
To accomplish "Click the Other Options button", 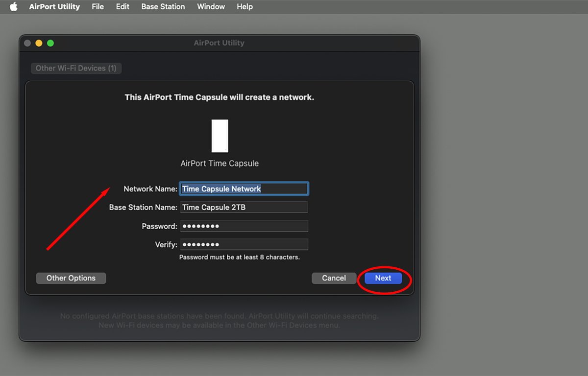I will 71,278.
